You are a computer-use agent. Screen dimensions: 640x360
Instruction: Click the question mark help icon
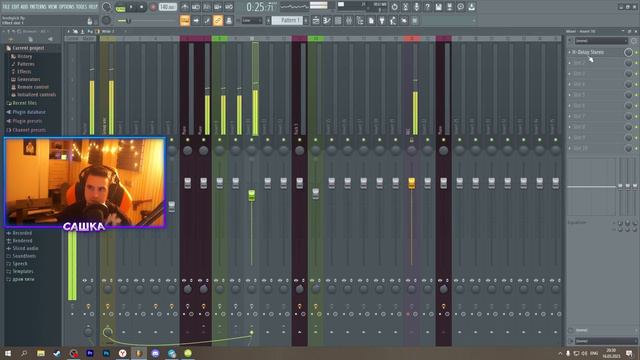(x=427, y=7)
